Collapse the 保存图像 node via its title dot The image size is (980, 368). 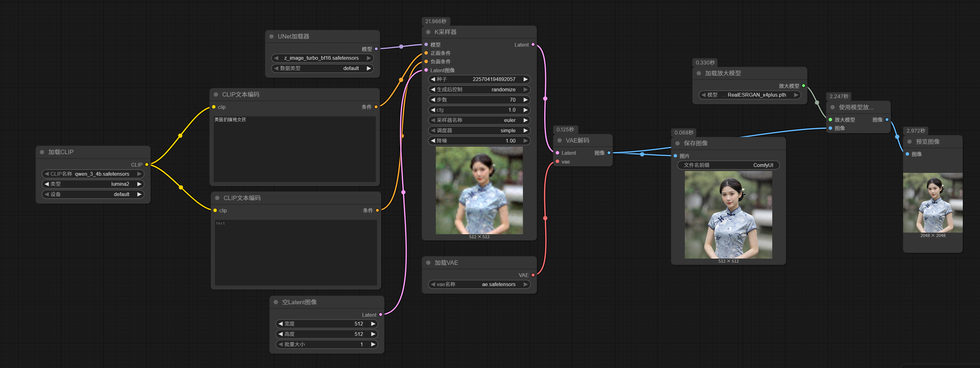tap(677, 144)
